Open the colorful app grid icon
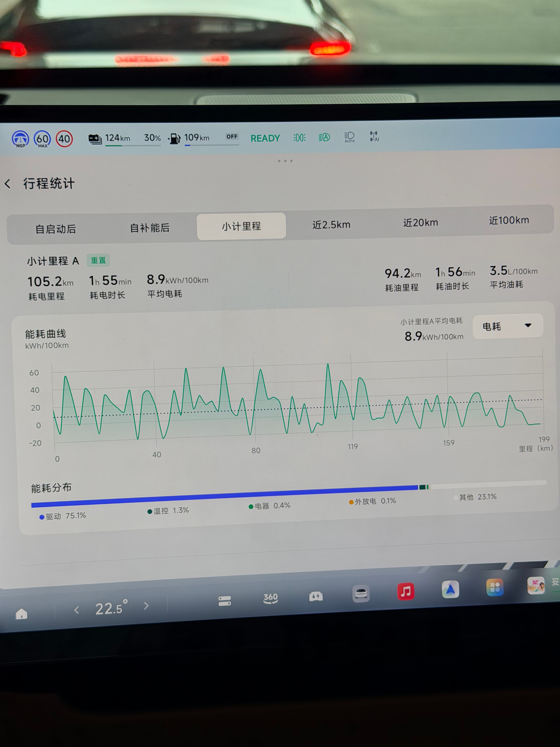Image resolution: width=560 pixels, height=747 pixels. pos(495,587)
